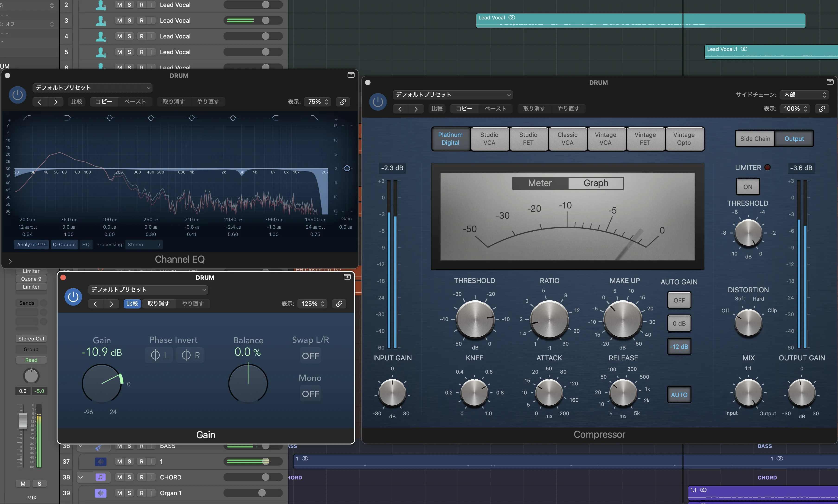Switch the meter display to Graph
Image resolution: width=838 pixels, height=504 pixels.
(x=596, y=183)
